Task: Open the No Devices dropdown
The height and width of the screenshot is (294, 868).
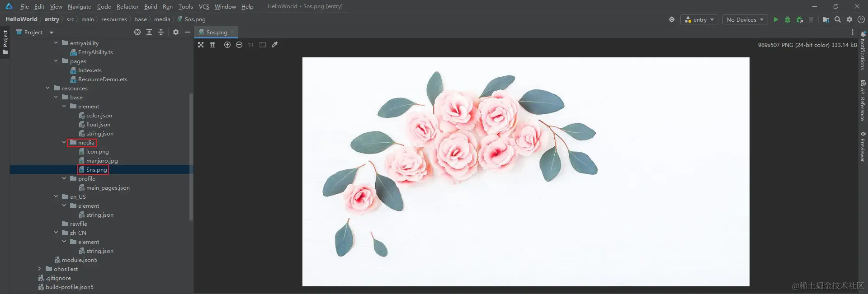Action: pyautogui.click(x=745, y=19)
